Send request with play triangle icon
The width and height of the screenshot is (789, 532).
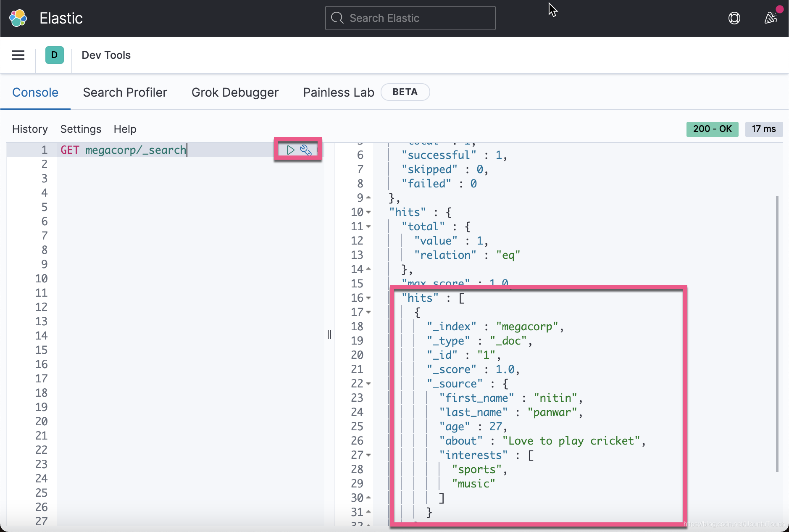click(x=290, y=150)
